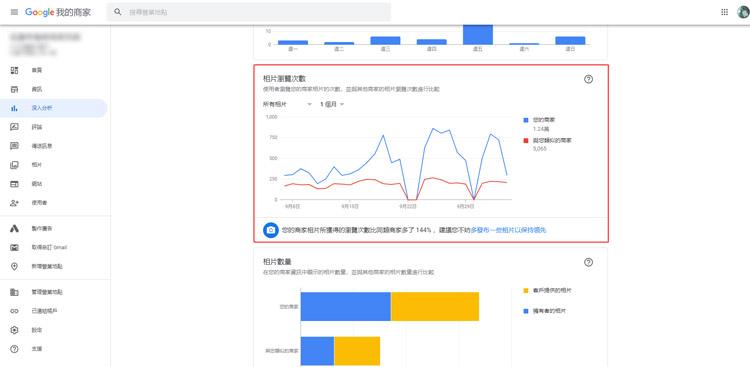750x367 pixels.
Task: Click help icon on 相片瀏覽次數 card
Action: pos(588,79)
